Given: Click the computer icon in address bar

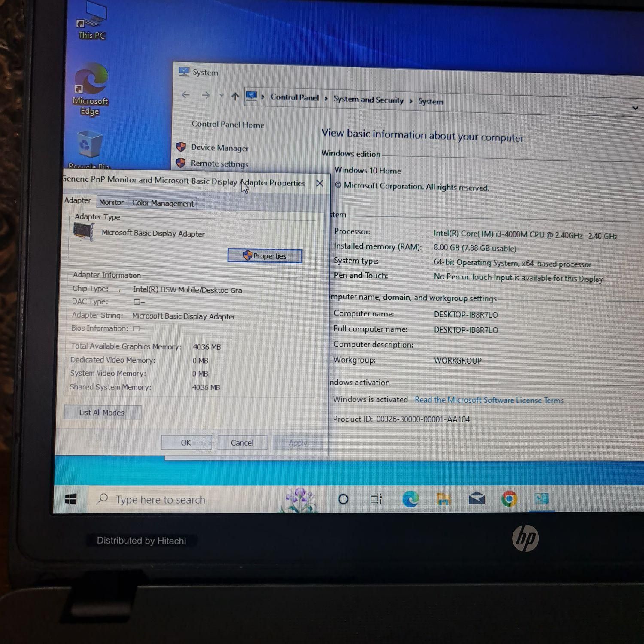Looking at the screenshot, I should coord(251,96).
